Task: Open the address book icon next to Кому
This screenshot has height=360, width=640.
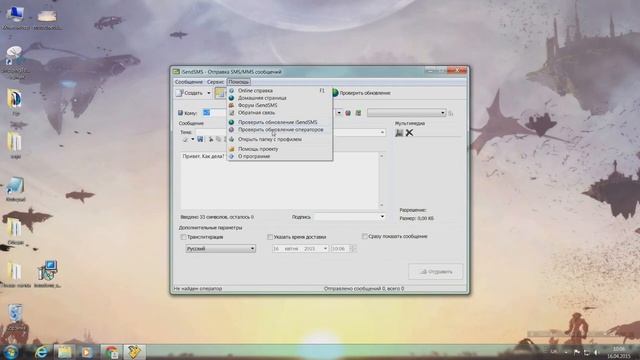Action: (x=180, y=113)
